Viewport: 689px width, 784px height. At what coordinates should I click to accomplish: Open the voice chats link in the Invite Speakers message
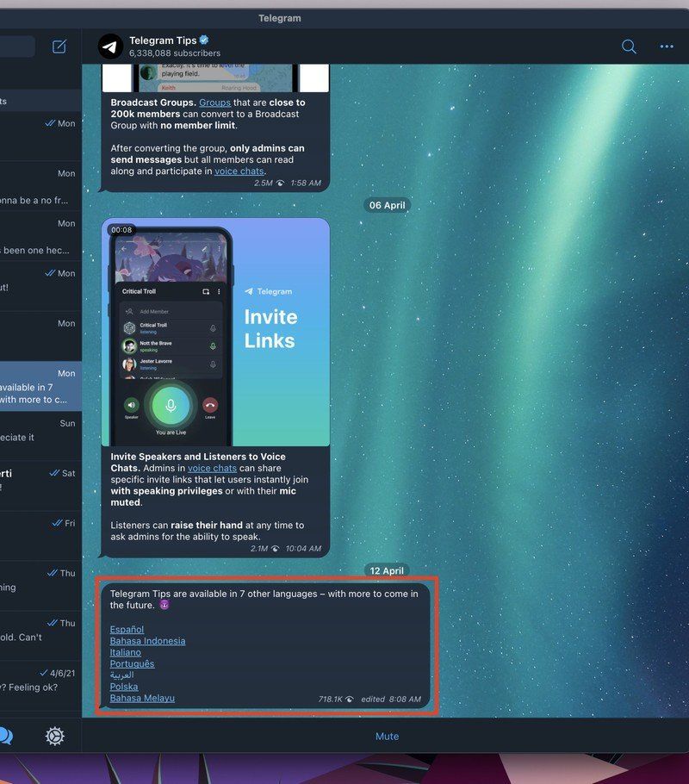coord(214,468)
